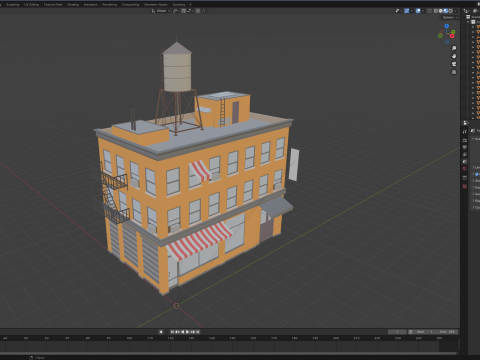
Task: Open the Output properties tab icon
Action: coord(465,147)
